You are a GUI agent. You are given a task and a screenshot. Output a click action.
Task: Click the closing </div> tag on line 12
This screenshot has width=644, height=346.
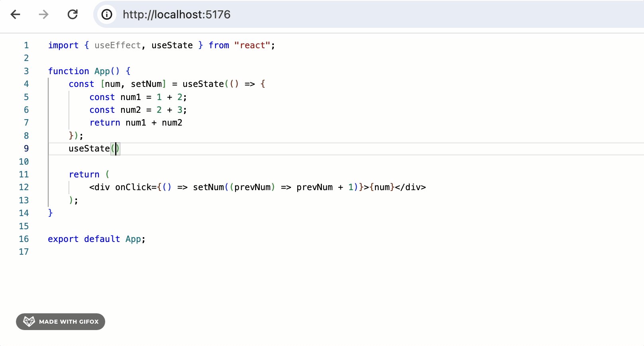pos(410,187)
